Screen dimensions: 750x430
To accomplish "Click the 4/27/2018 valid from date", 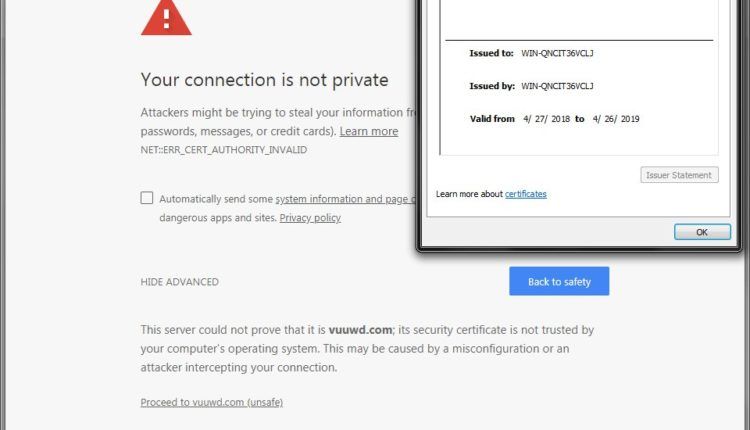I will click(545, 119).
